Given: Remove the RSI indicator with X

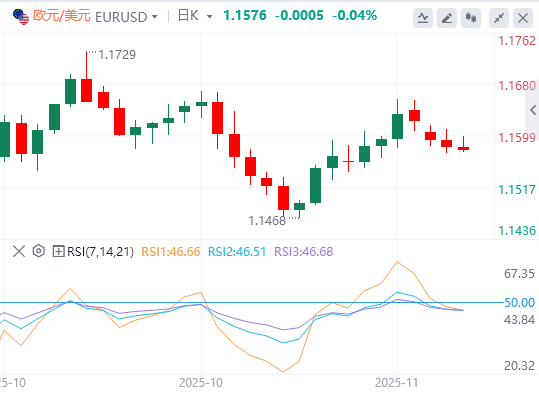Looking at the screenshot, I should [x=19, y=251].
